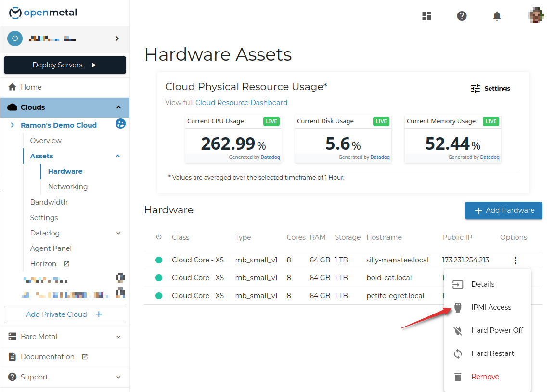Expand the Bare Metal section
Screen dimensions: 555x392
[x=118, y=337]
